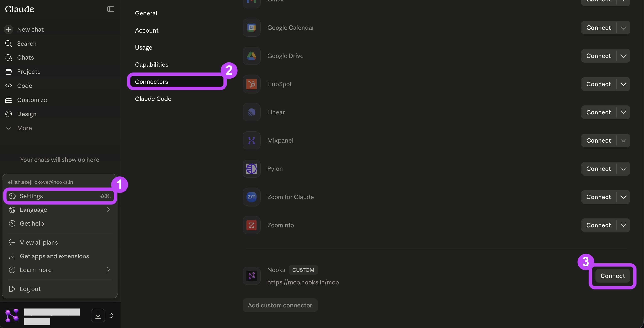Screen dimensions: 644x328
Task: Click the Google Calendar connector icon
Action: pyautogui.click(x=252, y=28)
